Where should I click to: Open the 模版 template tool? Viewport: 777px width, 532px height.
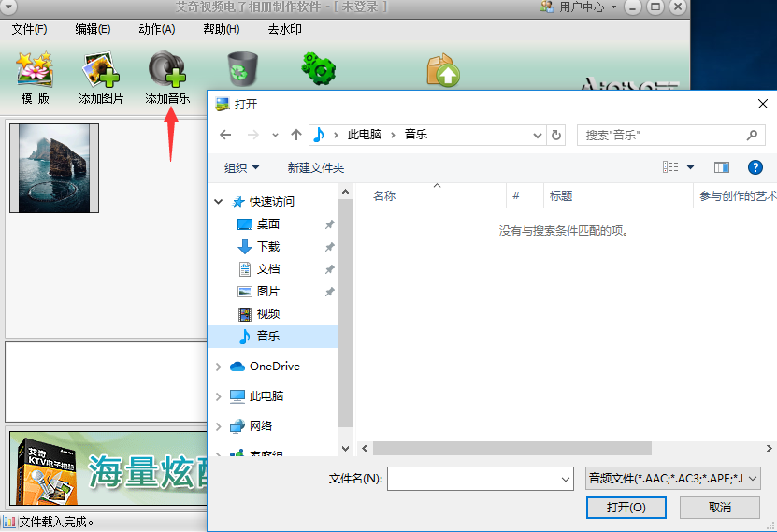tap(35, 77)
